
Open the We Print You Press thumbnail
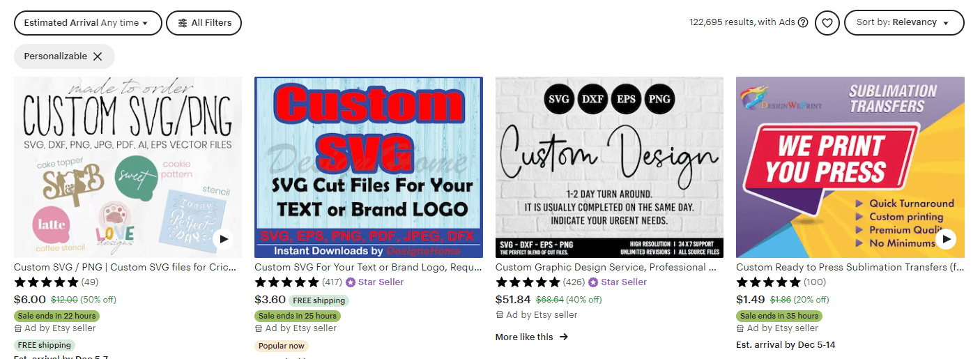(x=850, y=167)
